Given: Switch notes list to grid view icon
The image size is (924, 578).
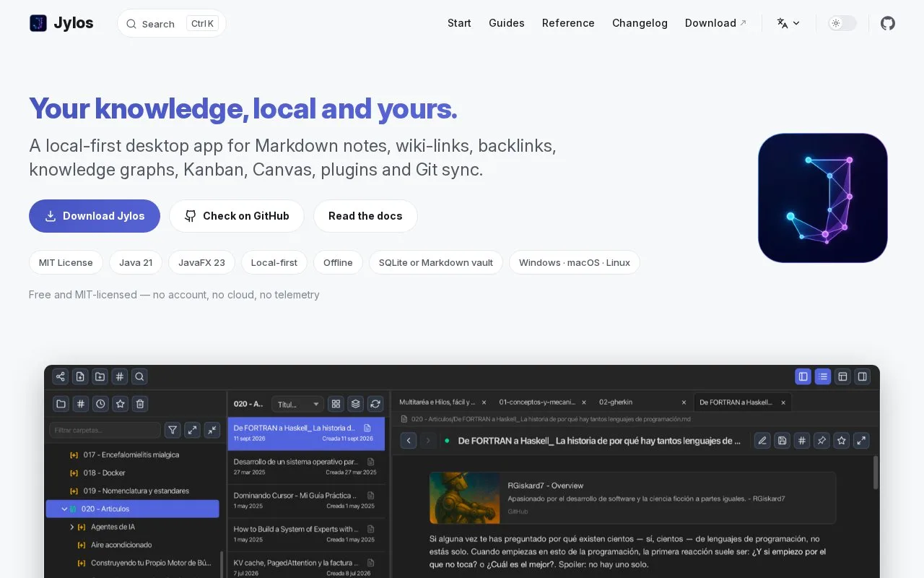Looking at the screenshot, I should coord(336,404).
